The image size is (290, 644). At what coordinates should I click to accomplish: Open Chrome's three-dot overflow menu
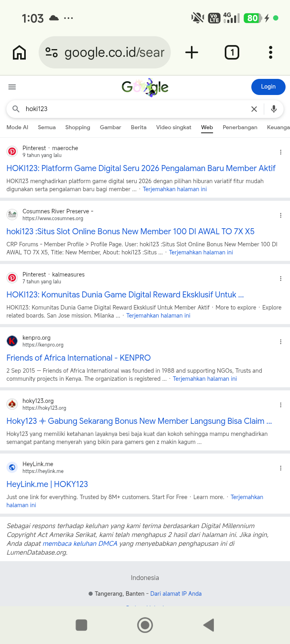coord(271,52)
